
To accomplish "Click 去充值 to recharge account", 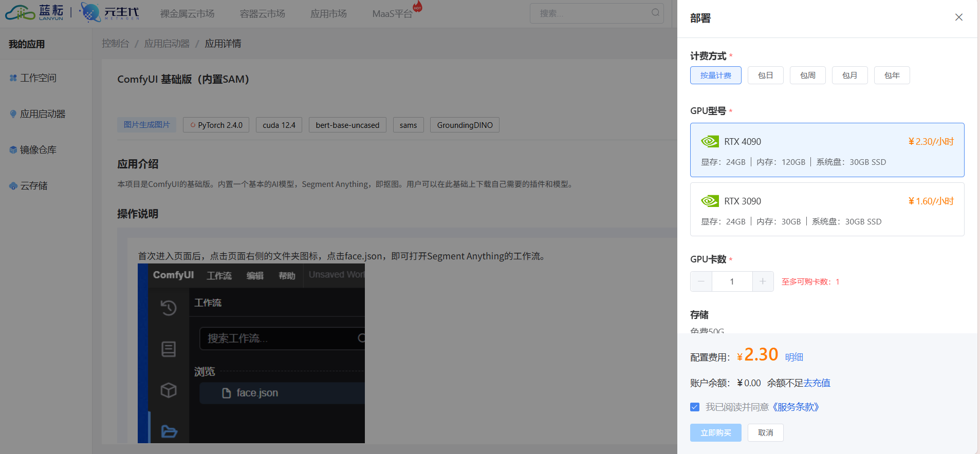I will tap(817, 383).
